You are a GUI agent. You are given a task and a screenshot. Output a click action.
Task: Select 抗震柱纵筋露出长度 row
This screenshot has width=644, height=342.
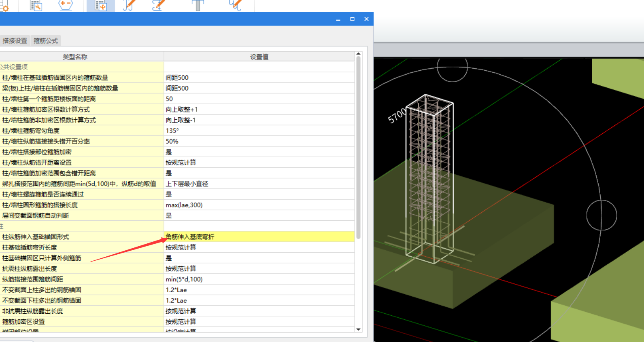click(82, 268)
